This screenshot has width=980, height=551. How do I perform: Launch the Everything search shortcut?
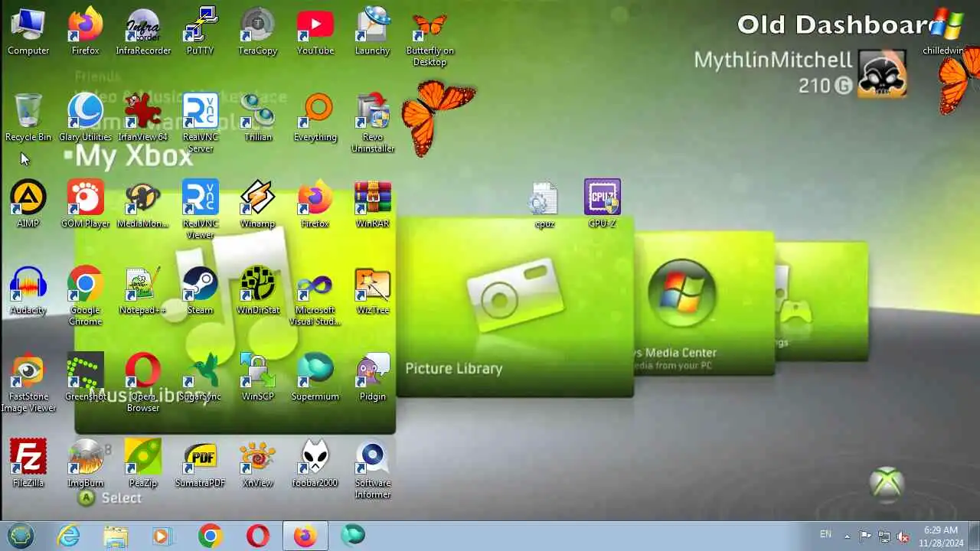[x=315, y=118]
